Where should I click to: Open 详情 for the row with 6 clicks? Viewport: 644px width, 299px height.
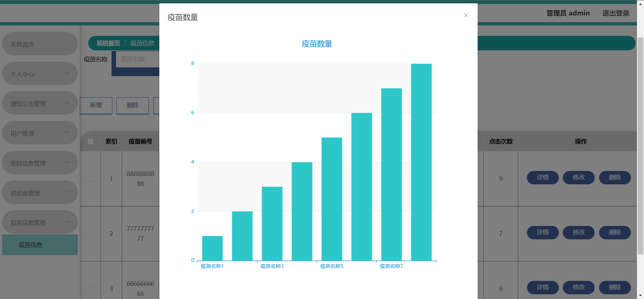click(543, 288)
